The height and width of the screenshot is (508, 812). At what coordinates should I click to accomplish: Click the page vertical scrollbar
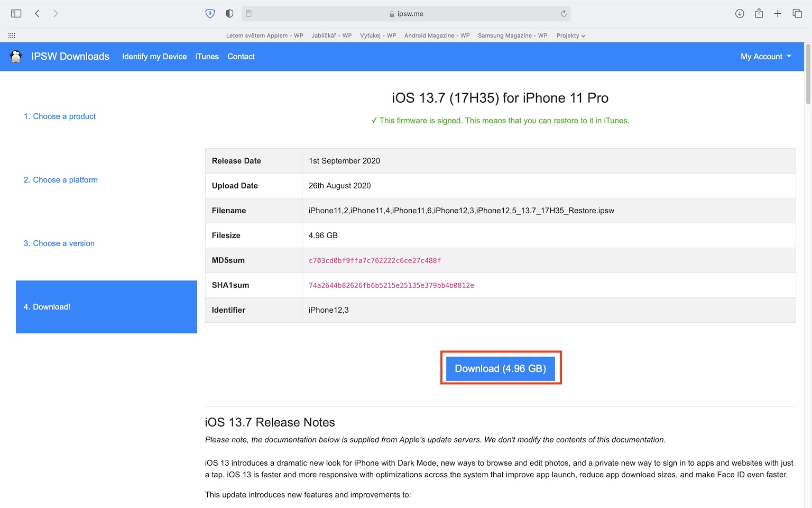(x=808, y=74)
